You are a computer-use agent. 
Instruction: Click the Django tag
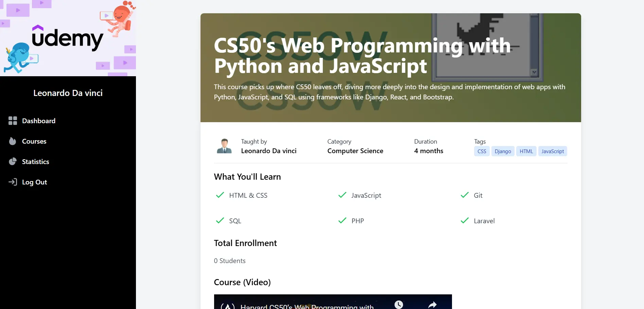pos(503,151)
